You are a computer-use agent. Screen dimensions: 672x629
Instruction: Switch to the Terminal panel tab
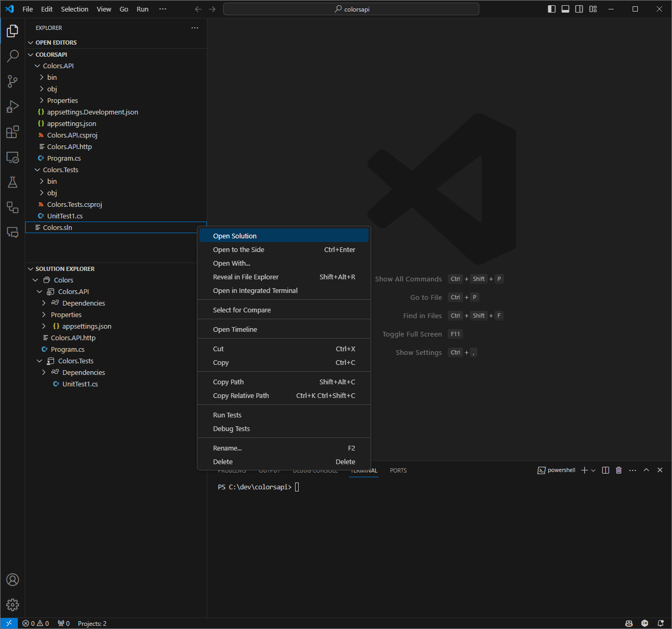(x=364, y=470)
